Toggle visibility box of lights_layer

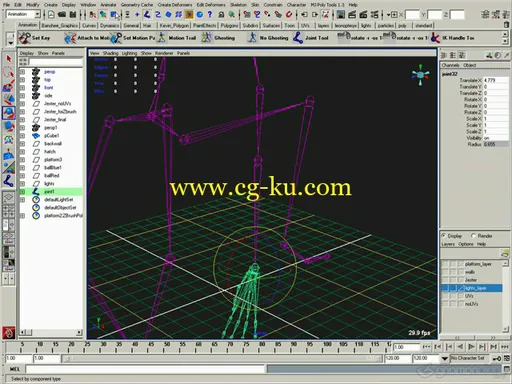pyautogui.click(x=445, y=288)
